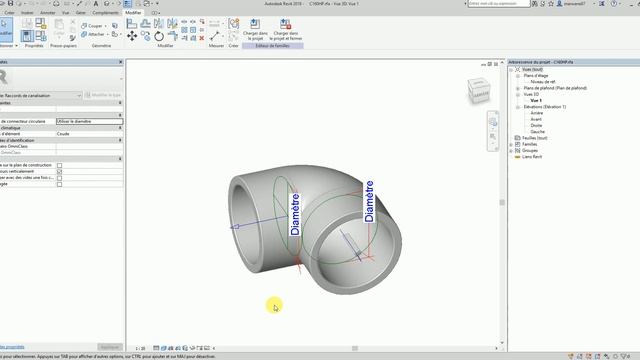Click the vertical scrollbar of the 3D view
640x360 pixels.
pos(502,202)
